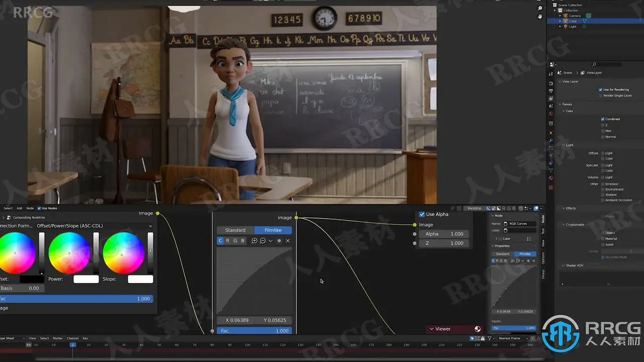Open the View Layer properties tab icon

(x=551, y=99)
